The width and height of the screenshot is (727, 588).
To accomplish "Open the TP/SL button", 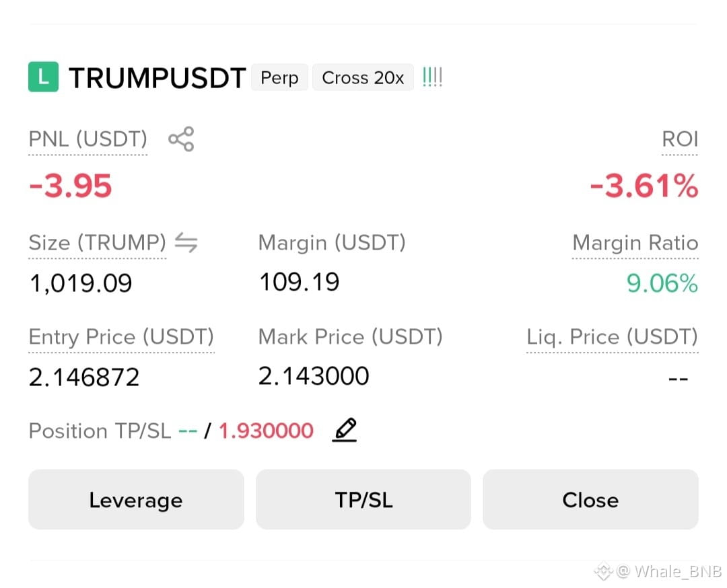I will (x=363, y=499).
